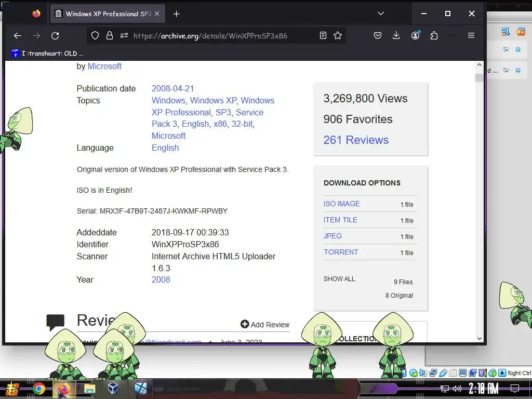Image resolution: width=532 pixels, height=399 pixels.
Task: Click the network tray icon
Action: coord(444,389)
